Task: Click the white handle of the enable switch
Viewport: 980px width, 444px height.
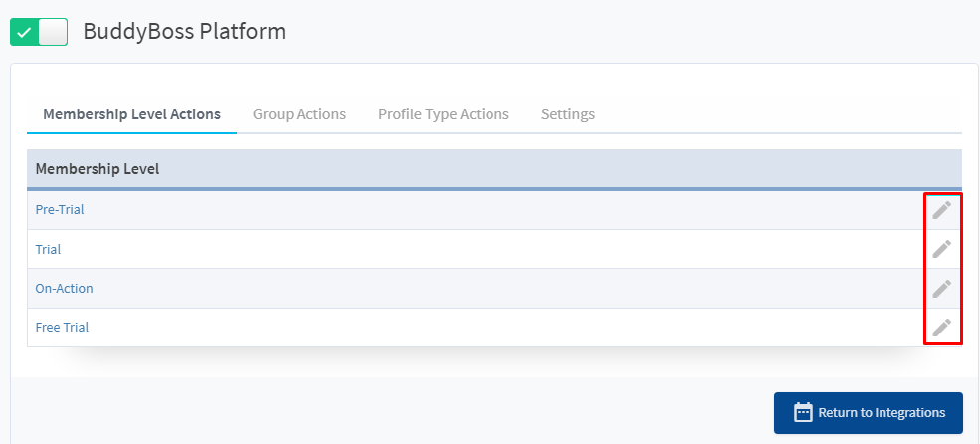Action: (53, 32)
